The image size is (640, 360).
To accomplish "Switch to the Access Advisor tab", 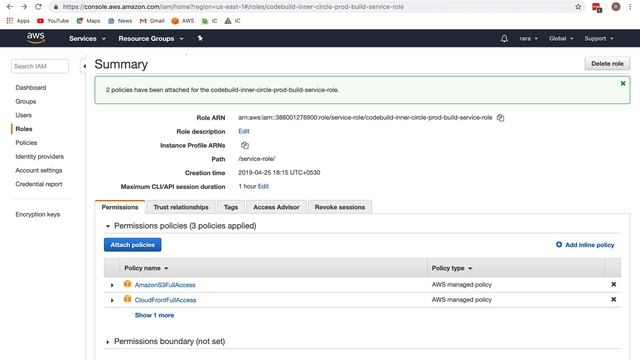I will coord(276,207).
